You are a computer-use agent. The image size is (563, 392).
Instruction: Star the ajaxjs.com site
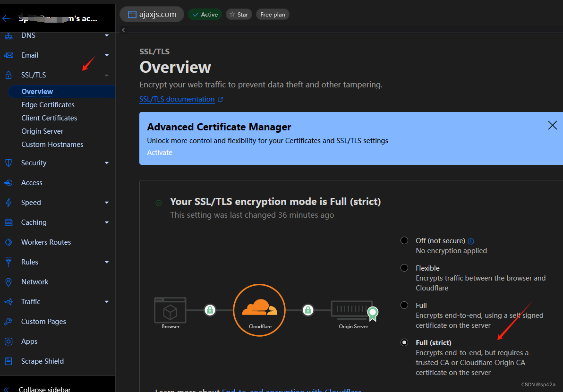(x=239, y=14)
